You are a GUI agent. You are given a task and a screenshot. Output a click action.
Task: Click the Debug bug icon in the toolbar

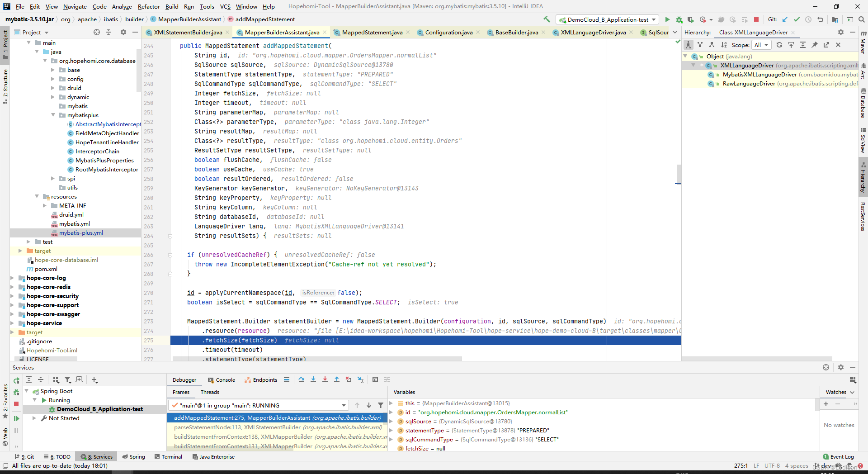coord(679,19)
